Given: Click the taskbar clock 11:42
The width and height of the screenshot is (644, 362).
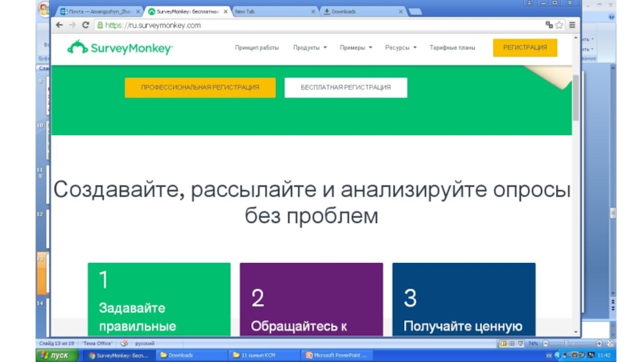Looking at the screenshot, I should [x=604, y=356].
